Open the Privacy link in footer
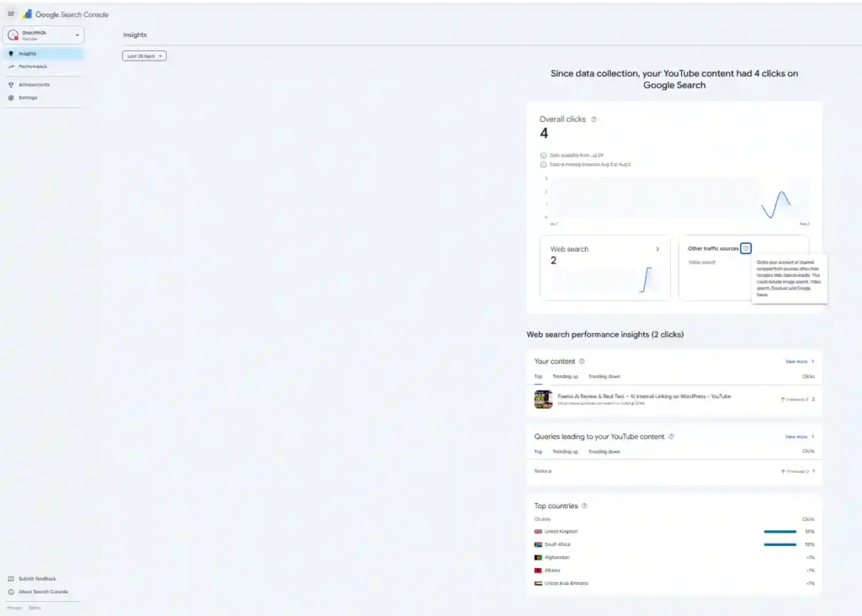This screenshot has width=862, height=616. 14,608
